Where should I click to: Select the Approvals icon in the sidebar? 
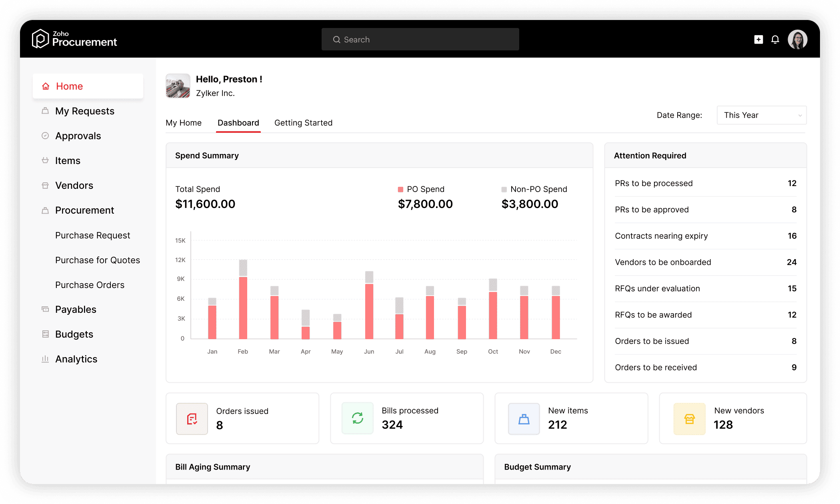[x=45, y=136]
